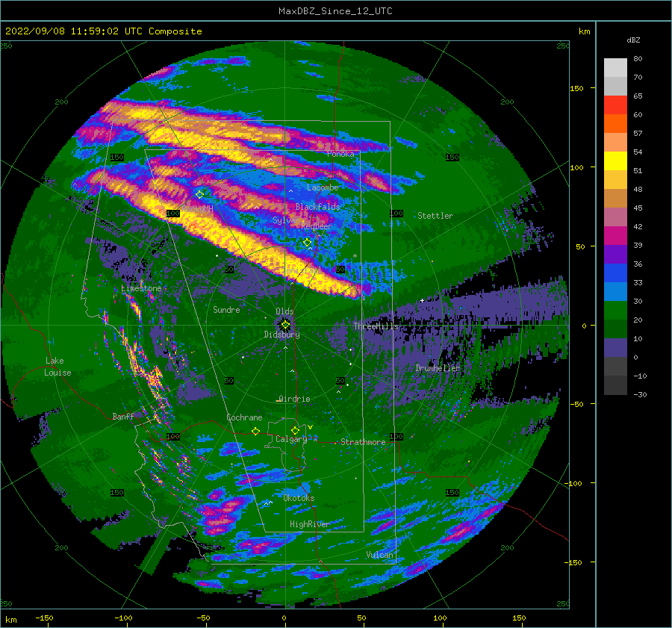Image resolution: width=672 pixels, height=628 pixels.
Task: Pick the red 60–65 dBZ legend swatch
Action: [615, 105]
